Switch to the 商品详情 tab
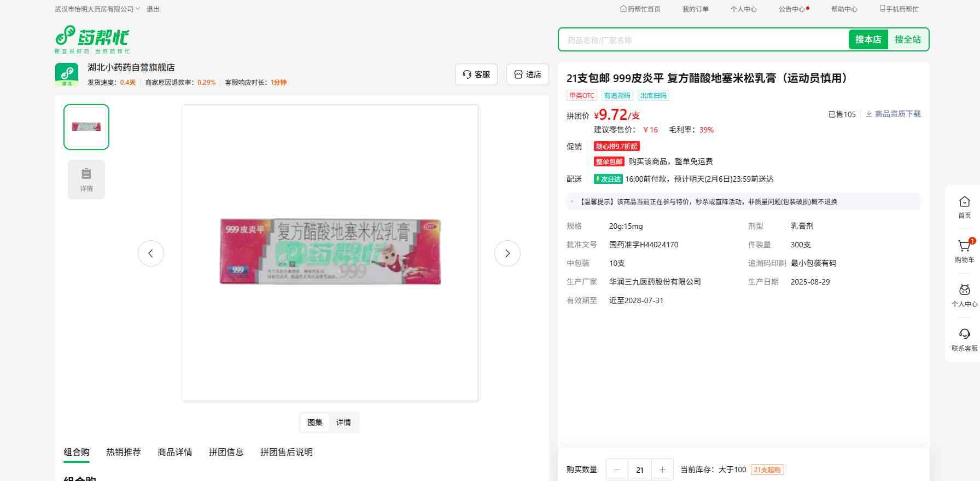 175,452
